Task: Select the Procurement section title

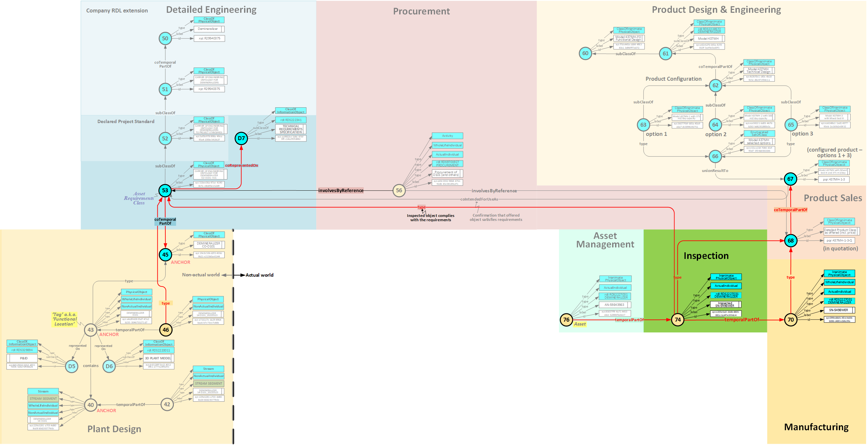Action: (x=421, y=11)
